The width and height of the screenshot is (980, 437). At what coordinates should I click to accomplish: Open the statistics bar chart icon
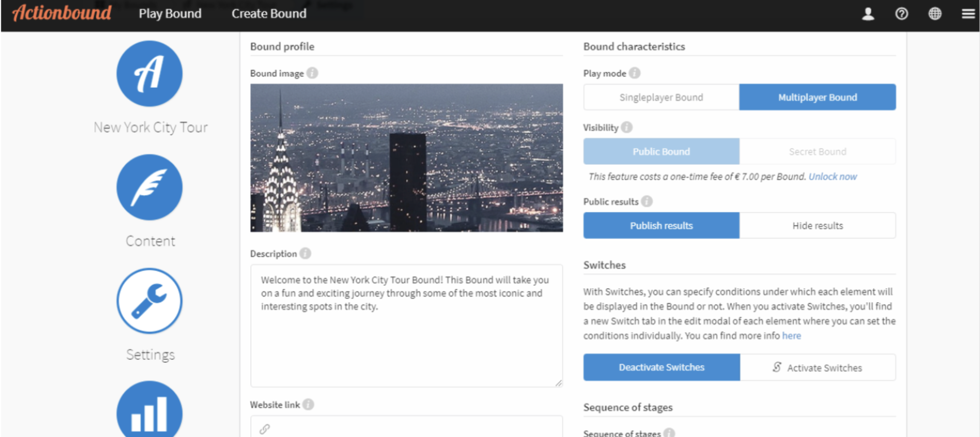(150, 409)
